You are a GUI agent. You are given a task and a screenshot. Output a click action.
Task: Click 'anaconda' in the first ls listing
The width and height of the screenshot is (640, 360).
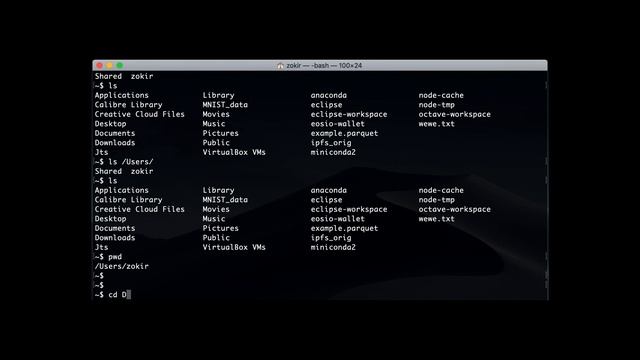click(x=329, y=95)
